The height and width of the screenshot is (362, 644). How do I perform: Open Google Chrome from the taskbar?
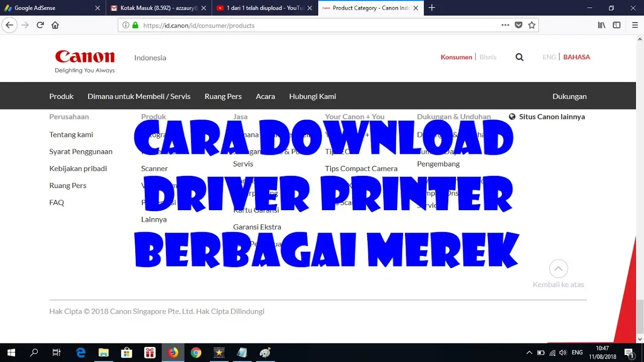(196, 352)
